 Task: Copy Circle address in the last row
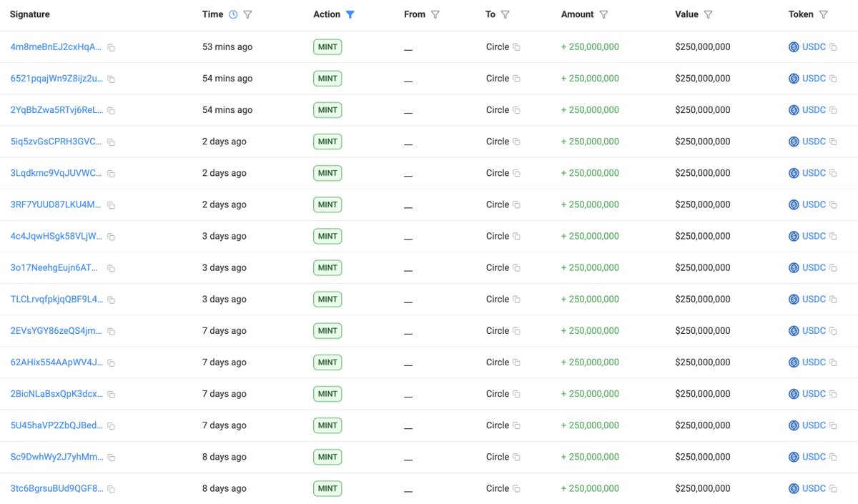click(516, 489)
